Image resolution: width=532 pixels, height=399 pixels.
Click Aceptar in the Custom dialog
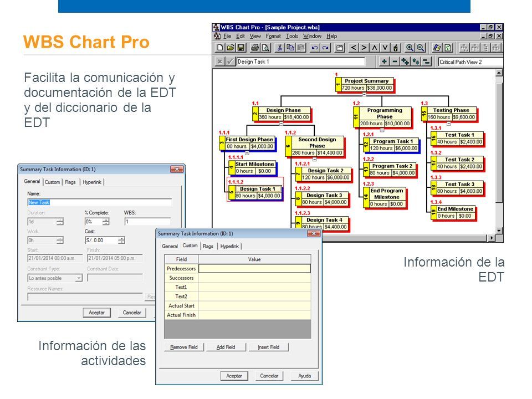tap(234, 376)
